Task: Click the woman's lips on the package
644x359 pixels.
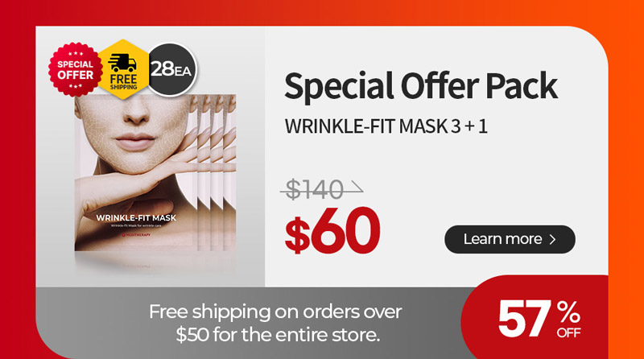Action: click(134, 142)
